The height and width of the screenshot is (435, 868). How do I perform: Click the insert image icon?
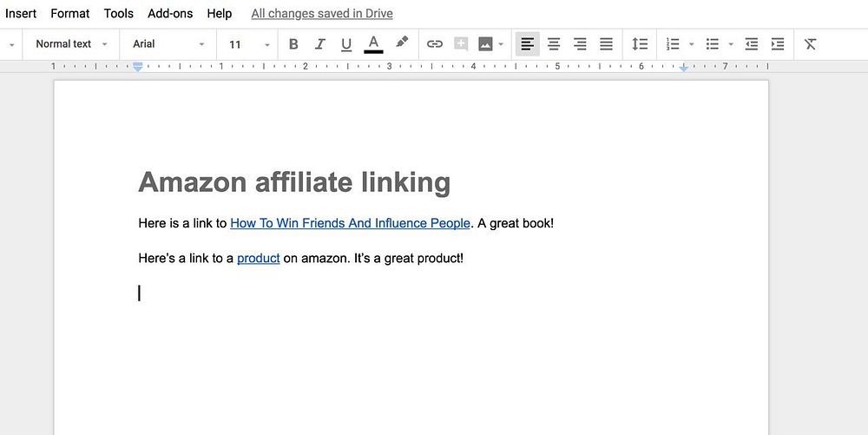[x=485, y=44]
